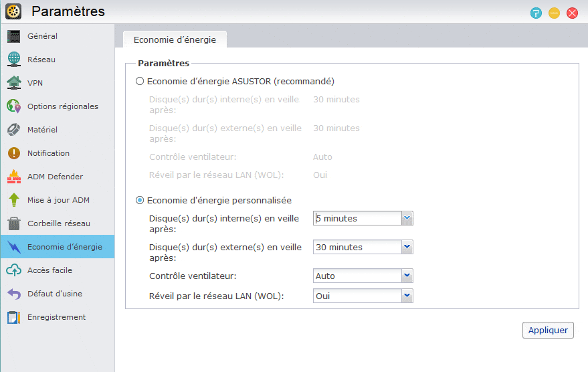This screenshot has width=588, height=372.
Task: Click the Corbeille réseau trash icon
Action: (14, 223)
